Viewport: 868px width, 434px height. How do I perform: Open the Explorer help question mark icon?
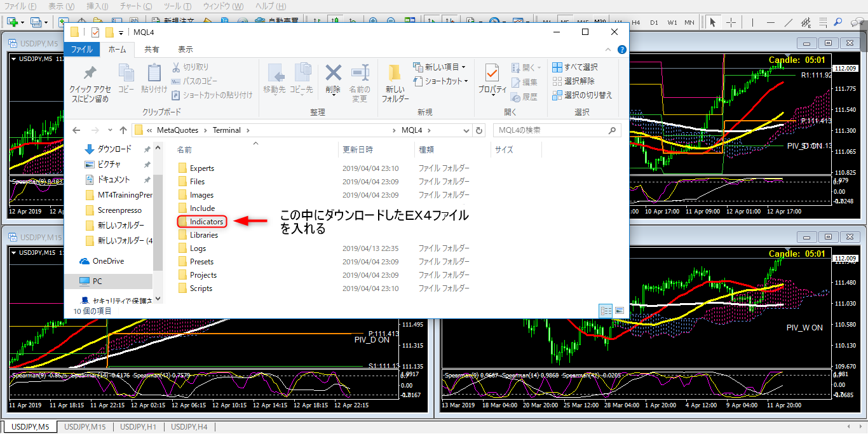pos(621,50)
